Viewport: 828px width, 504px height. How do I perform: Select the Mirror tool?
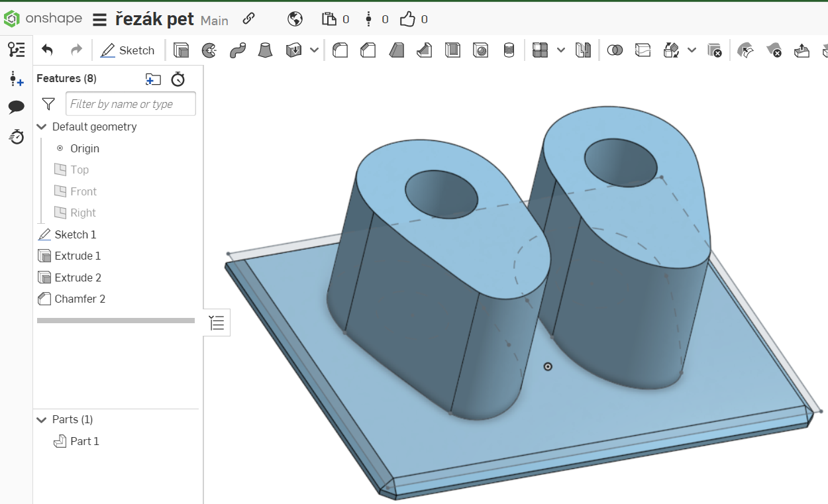[583, 50]
